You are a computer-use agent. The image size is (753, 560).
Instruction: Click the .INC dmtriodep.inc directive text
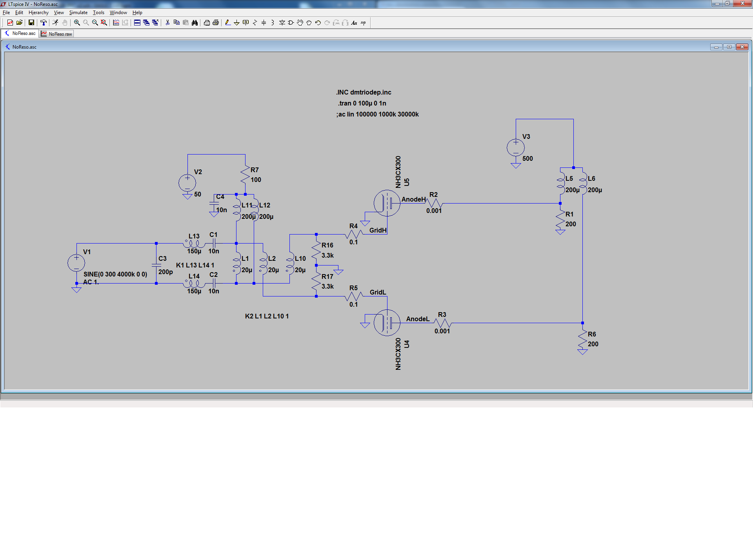pyautogui.click(x=364, y=92)
